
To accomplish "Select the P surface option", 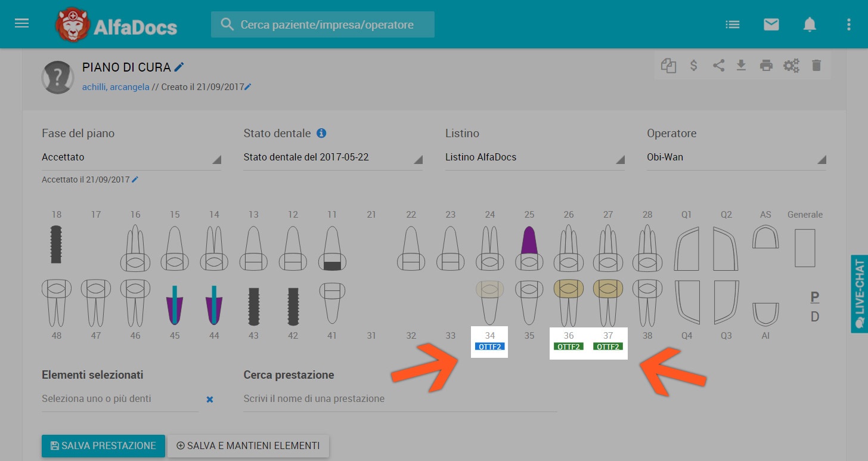I will coord(814,297).
